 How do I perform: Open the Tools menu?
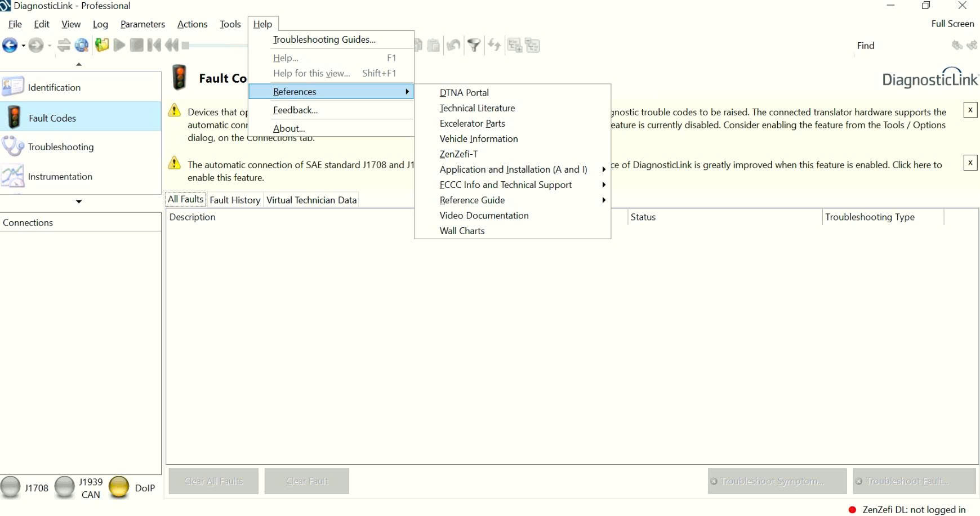click(x=230, y=24)
